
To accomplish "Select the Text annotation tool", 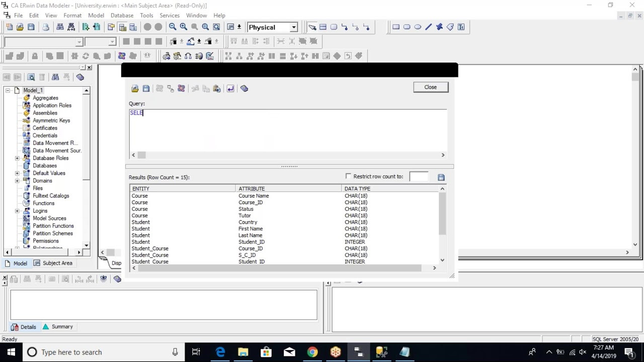I will pyautogui.click(x=461, y=27).
